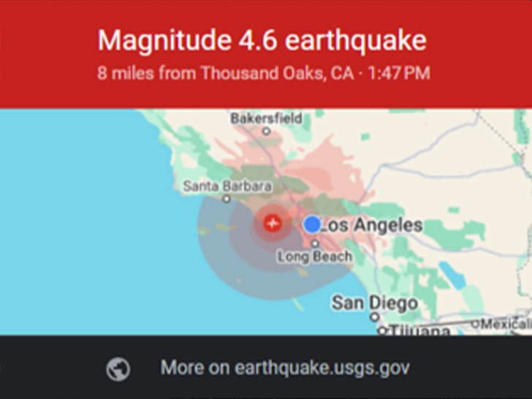Viewport: 532px width, 399px height.
Task: Click the Mexicali city marker circle
Action: click(475, 324)
